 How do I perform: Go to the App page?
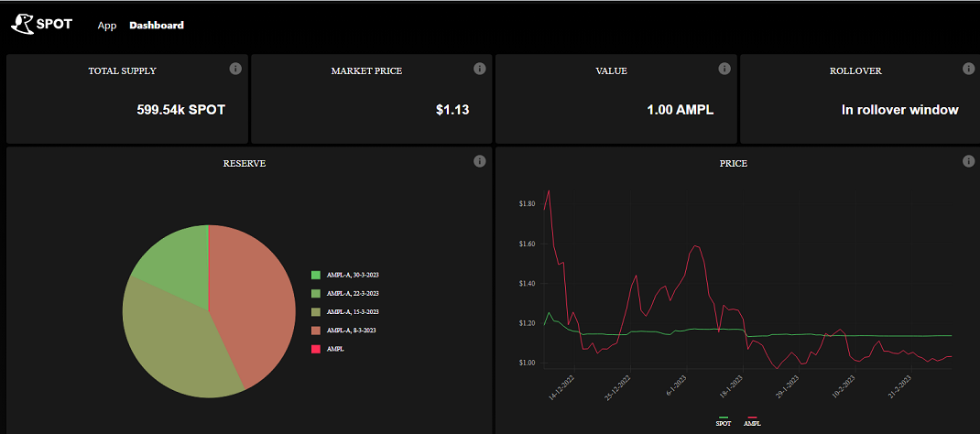coord(107,26)
